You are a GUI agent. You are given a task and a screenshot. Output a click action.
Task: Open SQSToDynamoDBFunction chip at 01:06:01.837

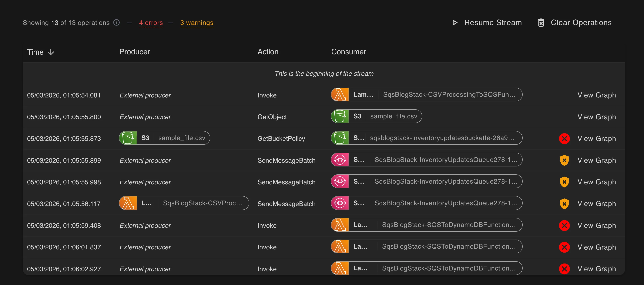(x=427, y=247)
